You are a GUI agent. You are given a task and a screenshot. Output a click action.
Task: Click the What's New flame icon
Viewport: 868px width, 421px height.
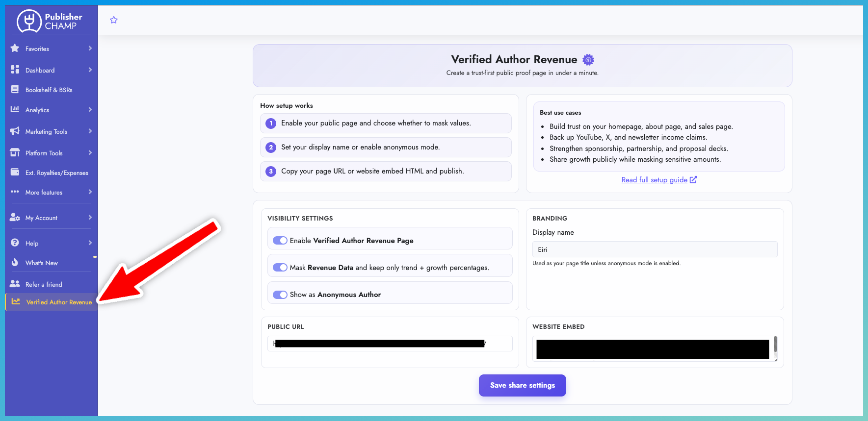15,262
